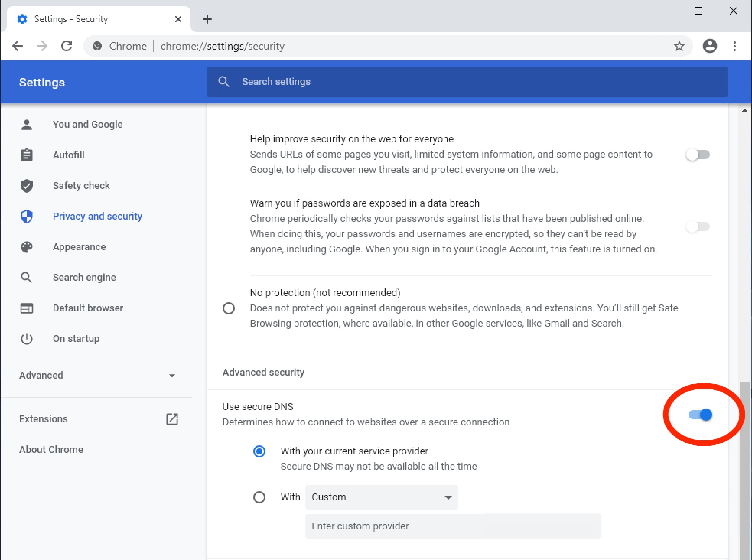This screenshot has width=752, height=560.
Task: Click the forward navigation arrow
Action: (x=42, y=46)
